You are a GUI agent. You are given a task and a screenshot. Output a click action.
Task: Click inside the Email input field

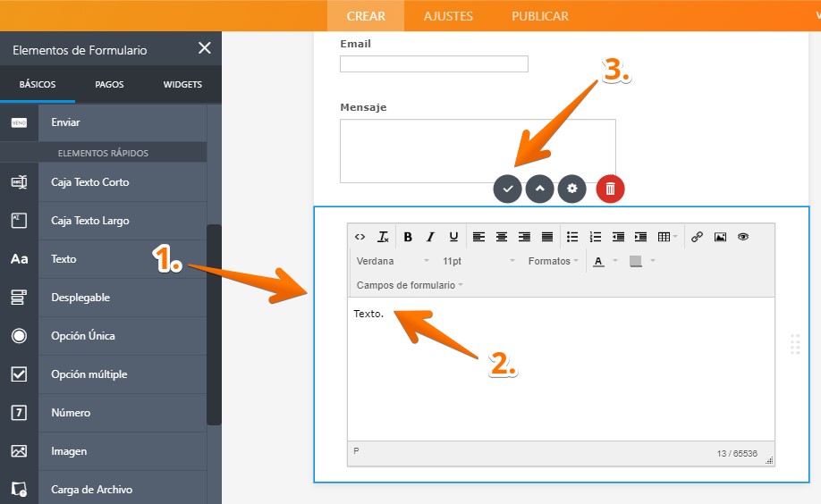point(434,64)
